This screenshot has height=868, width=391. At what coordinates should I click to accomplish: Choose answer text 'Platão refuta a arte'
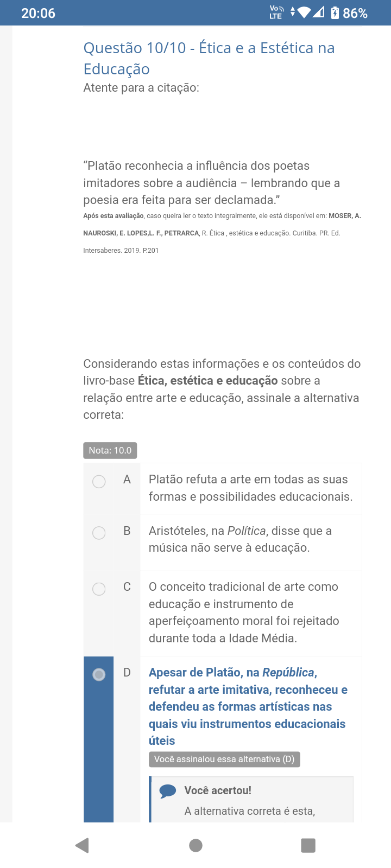(x=250, y=488)
